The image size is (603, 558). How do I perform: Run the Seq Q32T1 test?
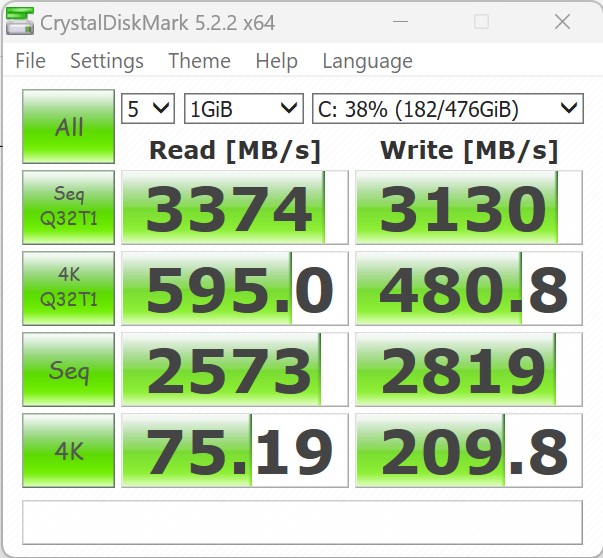tap(68, 207)
